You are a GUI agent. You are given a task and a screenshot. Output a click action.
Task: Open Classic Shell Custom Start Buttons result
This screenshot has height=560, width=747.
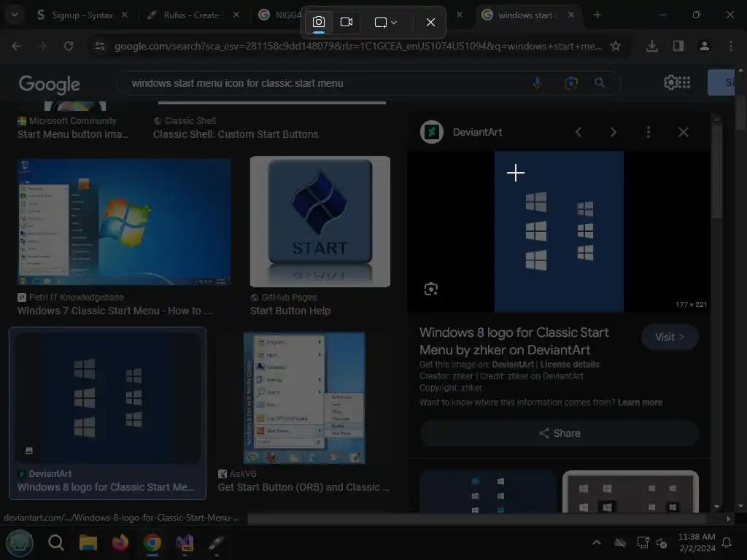(236, 134)
